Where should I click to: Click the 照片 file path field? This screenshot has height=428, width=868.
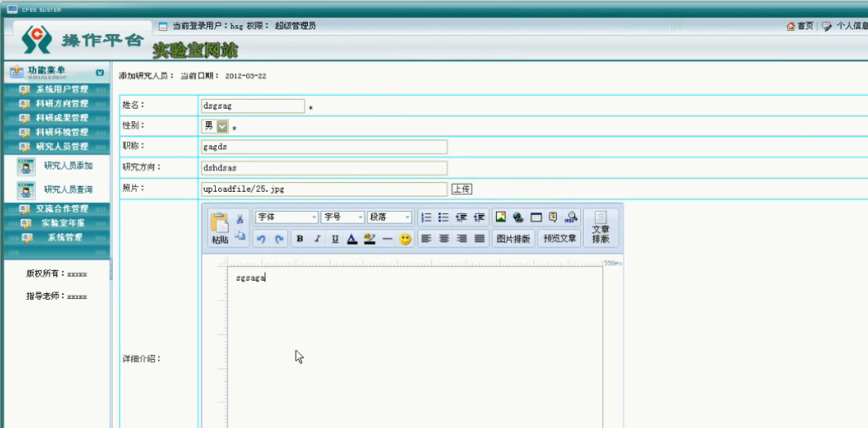coord(324,189)
